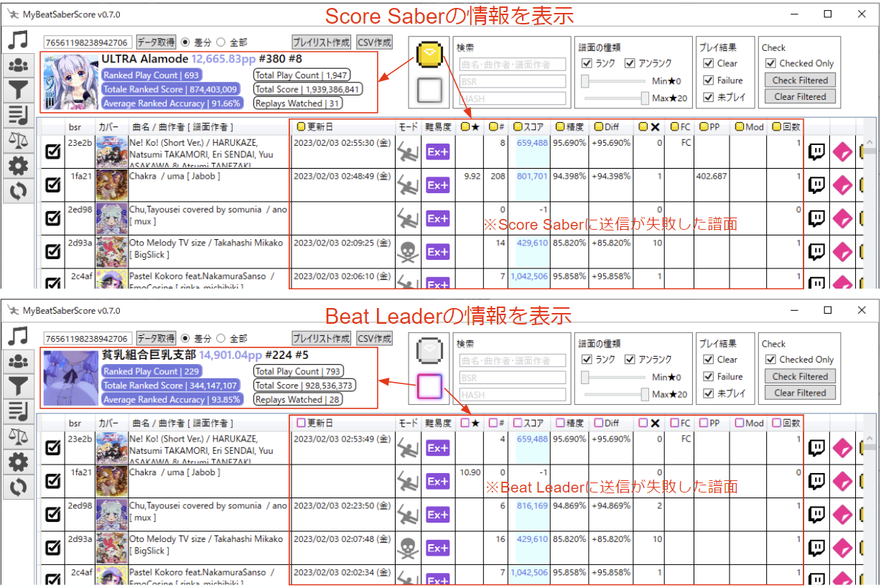Click データ取得 button in 貧乳組合巨乳支部 window
The image size is (881, 588).
click(x=156, y=337)
